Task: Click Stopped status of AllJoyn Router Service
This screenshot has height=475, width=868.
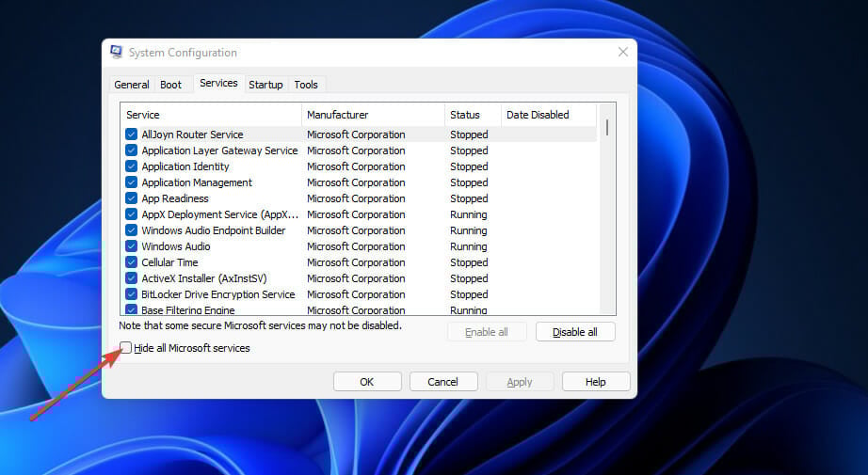Action: 469,135
